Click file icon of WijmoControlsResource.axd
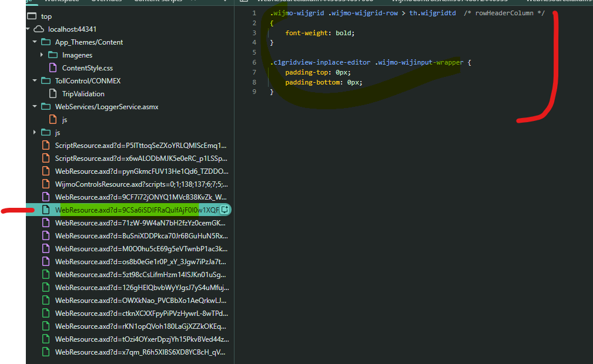593x364 pixels. 46,184
